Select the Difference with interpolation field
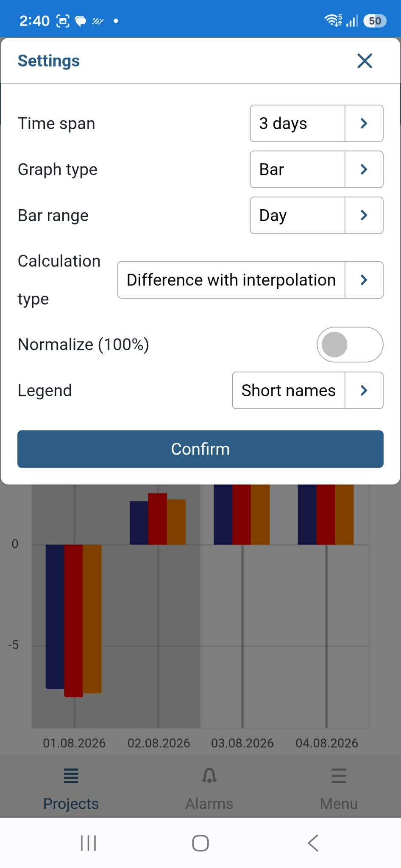 (x=231, y=280)
